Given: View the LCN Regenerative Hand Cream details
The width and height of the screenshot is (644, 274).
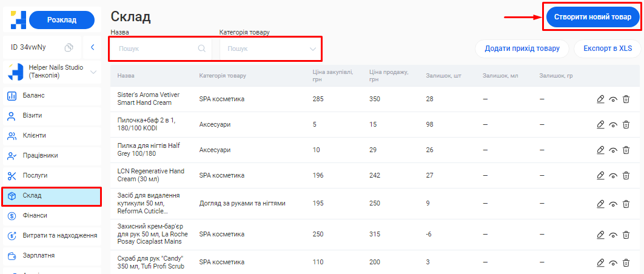Looking at the screenshot, I should [613, 176].
